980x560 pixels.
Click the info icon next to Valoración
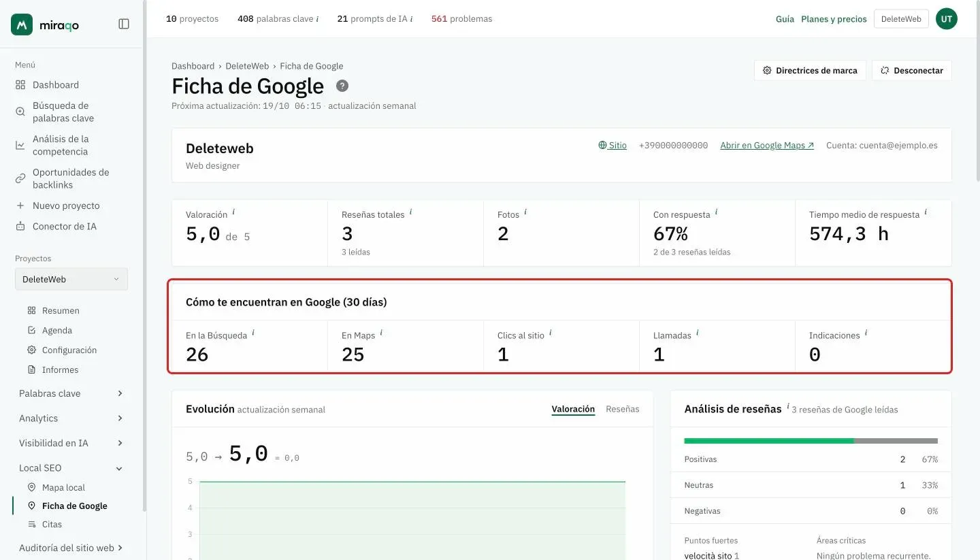pyautogui.click(x=234, y=212)
